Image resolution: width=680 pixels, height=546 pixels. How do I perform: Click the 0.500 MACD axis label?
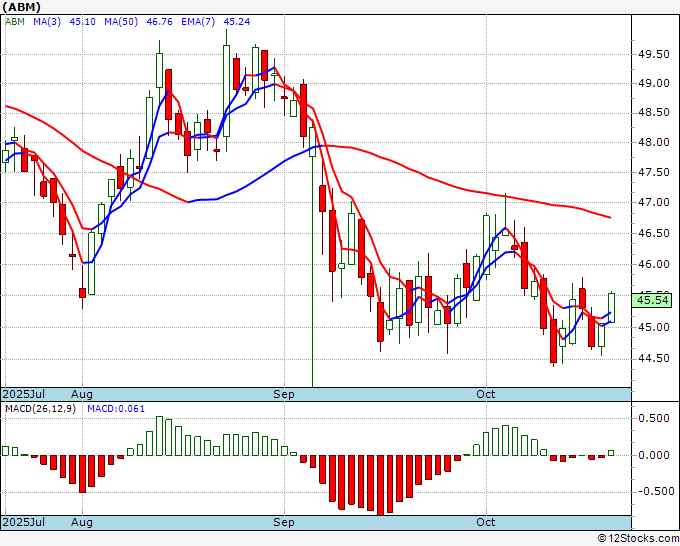(654, 418)
